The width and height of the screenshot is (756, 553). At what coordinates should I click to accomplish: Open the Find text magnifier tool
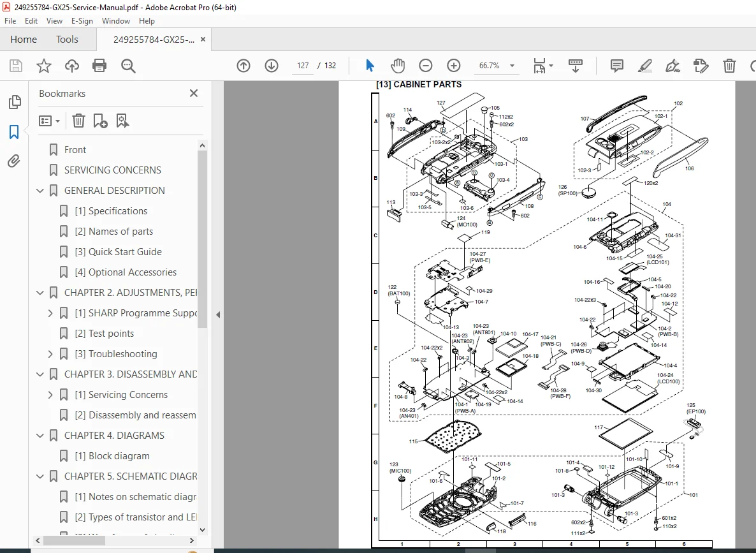(128, 66)
